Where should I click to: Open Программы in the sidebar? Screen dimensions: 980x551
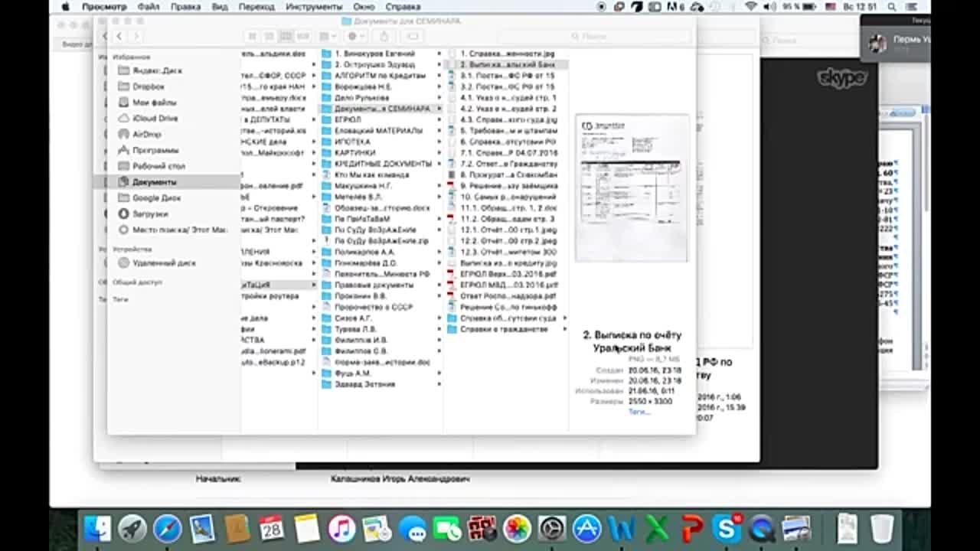tap(148, 150)
